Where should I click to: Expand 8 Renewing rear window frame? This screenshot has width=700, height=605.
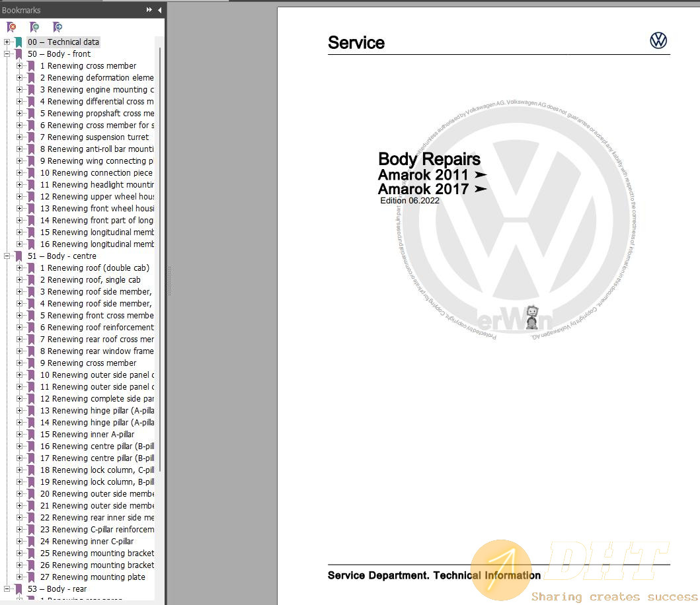point(19,351)
